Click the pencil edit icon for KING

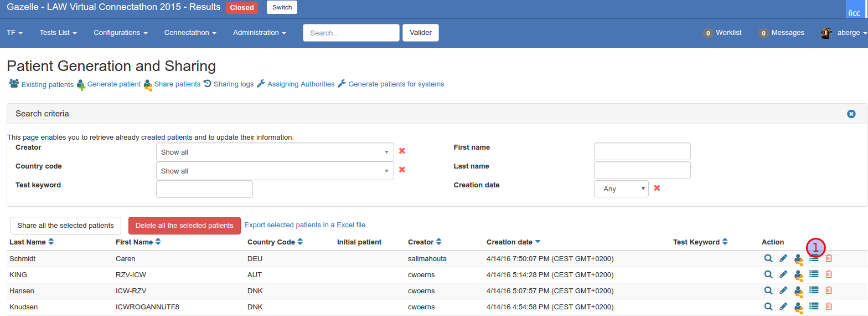click(783, 274)
